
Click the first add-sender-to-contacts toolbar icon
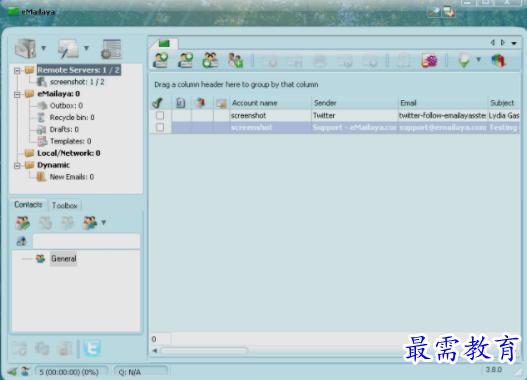tap(161, 60)
